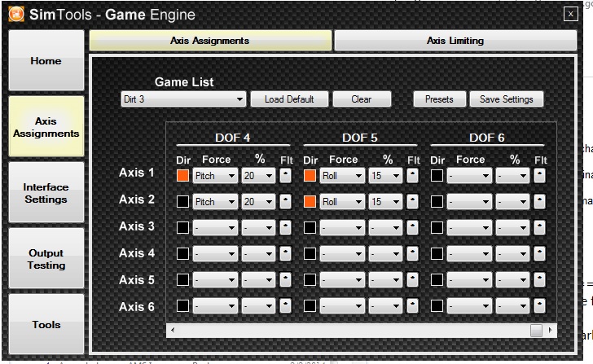Image resolution: width=593 pixels, height=364 pixels.
Task: Toggle Axis 1 DOF 5 direction box
Action: [x=310, y=175]
